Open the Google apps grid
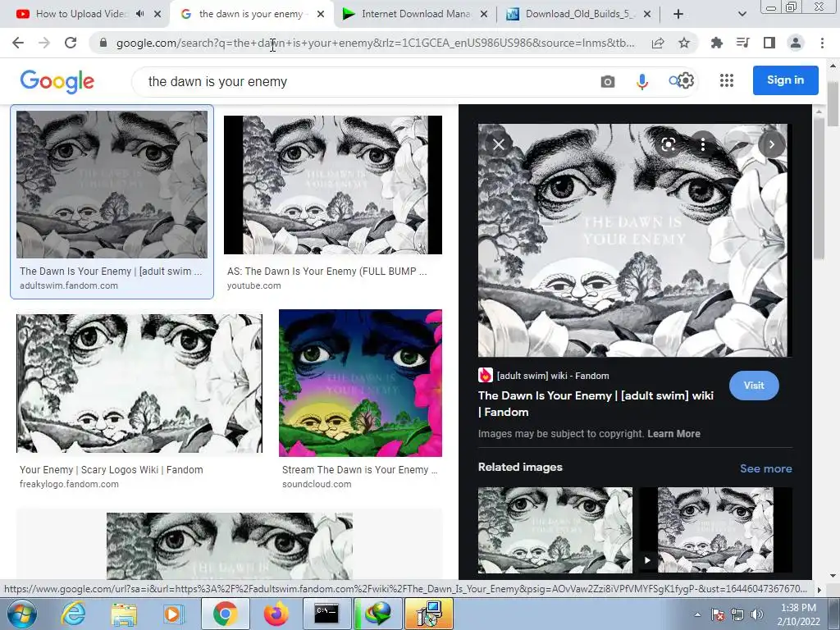Image resolution: width=840 pixels, height=630 pixels. coord(727,80)
